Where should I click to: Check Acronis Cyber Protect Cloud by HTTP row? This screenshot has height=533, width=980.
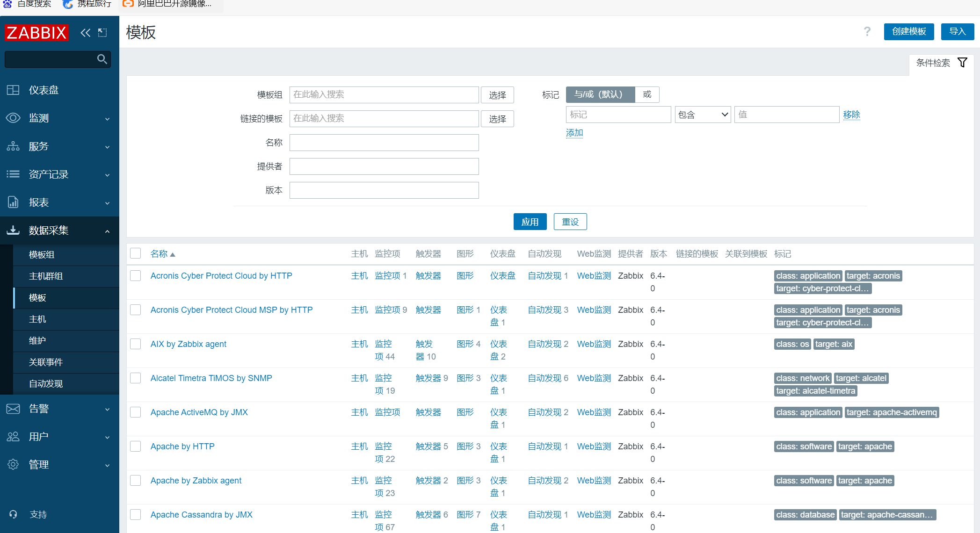(136, 276)
